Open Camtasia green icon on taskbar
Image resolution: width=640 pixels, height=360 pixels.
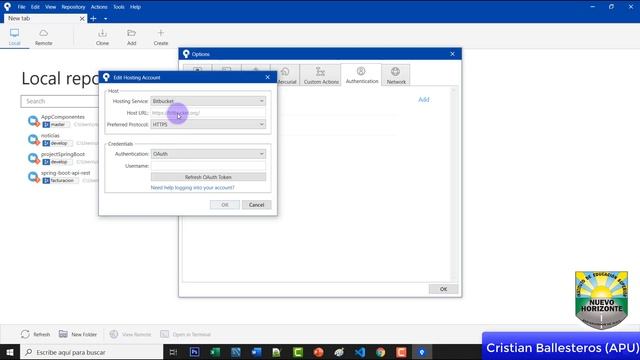click(298, 352)
